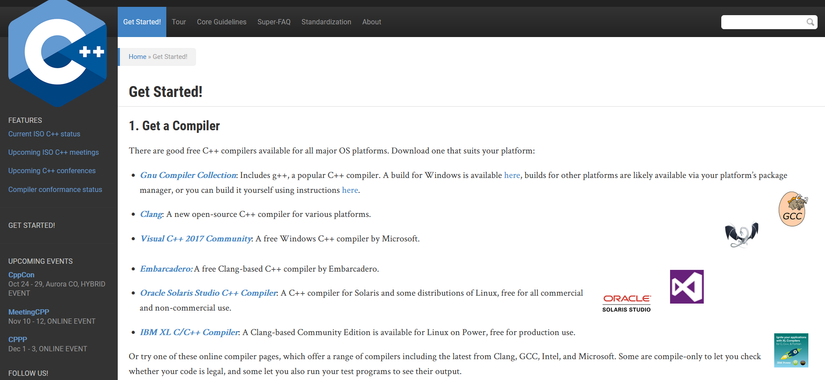This screenshot has height=380, width=825.
Task: Go to Home via the breadcrumb
Action: tap(137, 57)
